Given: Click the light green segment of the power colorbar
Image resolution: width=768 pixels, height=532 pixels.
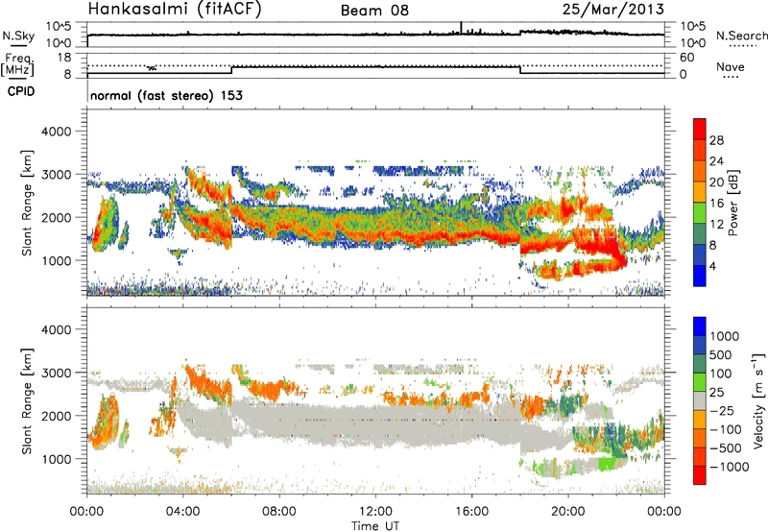Looking at the screenshot, I should point(700,212).
